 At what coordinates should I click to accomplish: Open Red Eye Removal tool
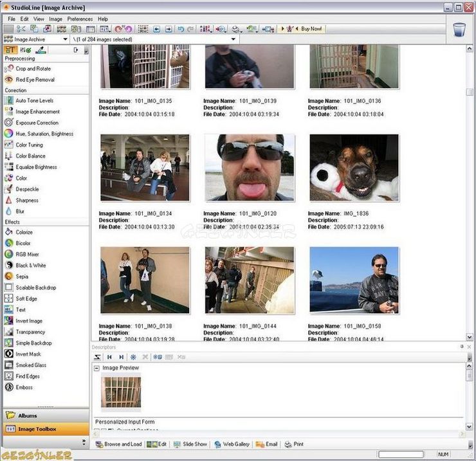(30, 80)
